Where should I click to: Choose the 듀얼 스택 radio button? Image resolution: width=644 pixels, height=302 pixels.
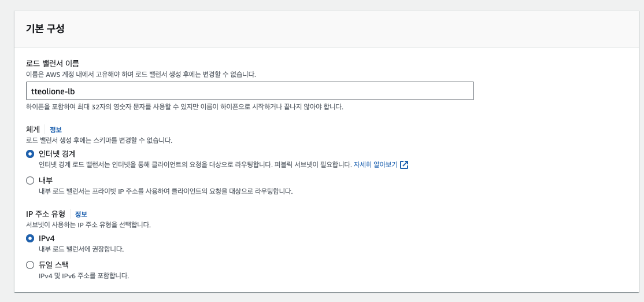click(30, 265)
